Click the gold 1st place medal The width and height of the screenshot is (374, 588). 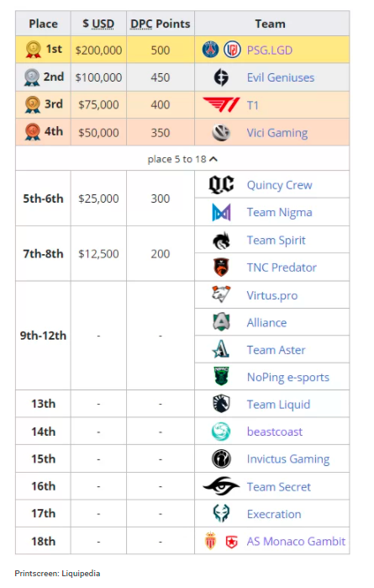click(34, 49)
